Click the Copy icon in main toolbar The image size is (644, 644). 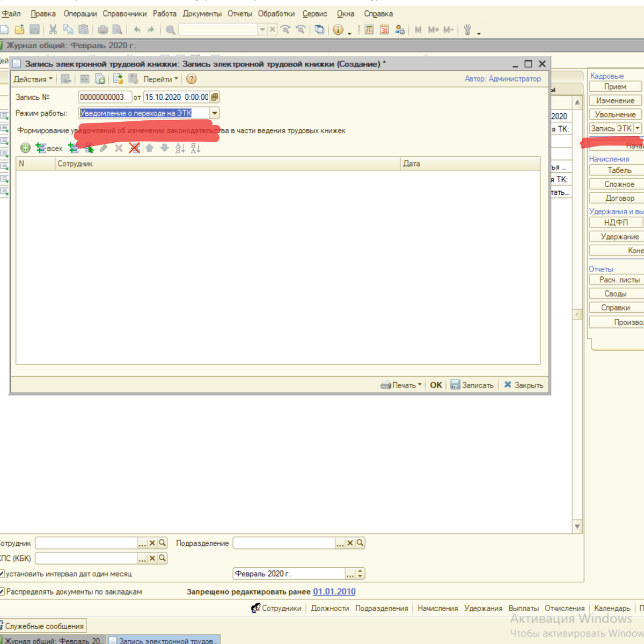click(x=68, y=30)
